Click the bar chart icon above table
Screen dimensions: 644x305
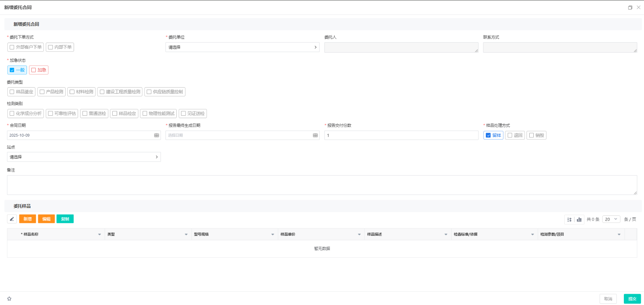[579, 219]
